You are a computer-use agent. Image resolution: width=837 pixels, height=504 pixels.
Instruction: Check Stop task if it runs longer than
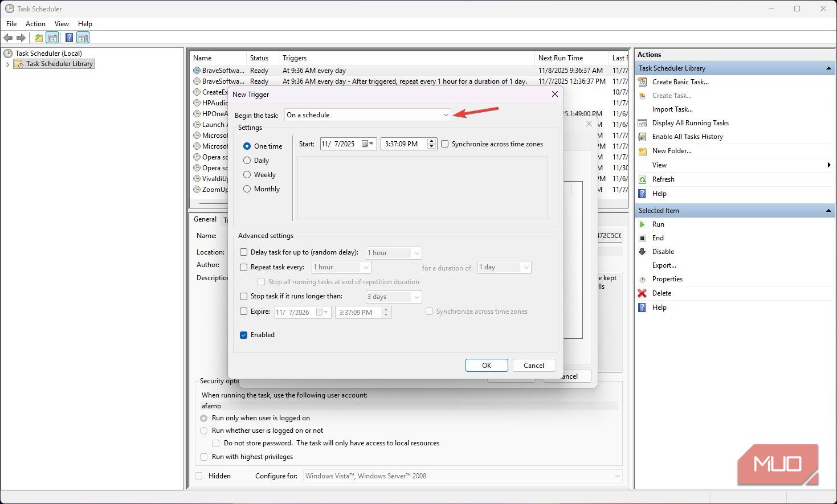(x=244, y=296)
